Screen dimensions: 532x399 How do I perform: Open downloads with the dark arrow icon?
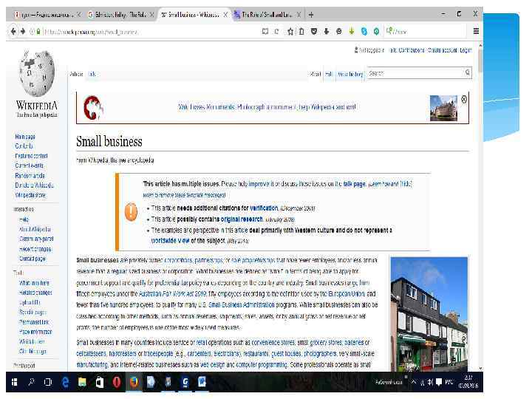click(x=327, y=32)
